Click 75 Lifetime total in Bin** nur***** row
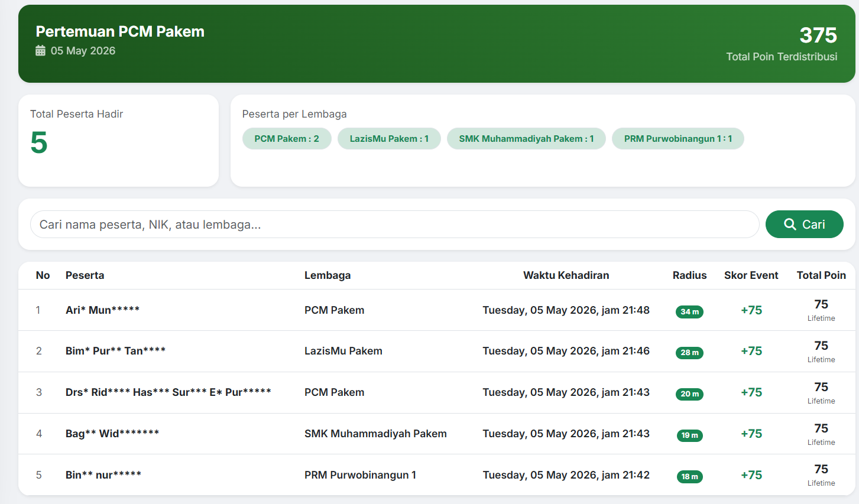Screen dimensions: 859x504 821,475
